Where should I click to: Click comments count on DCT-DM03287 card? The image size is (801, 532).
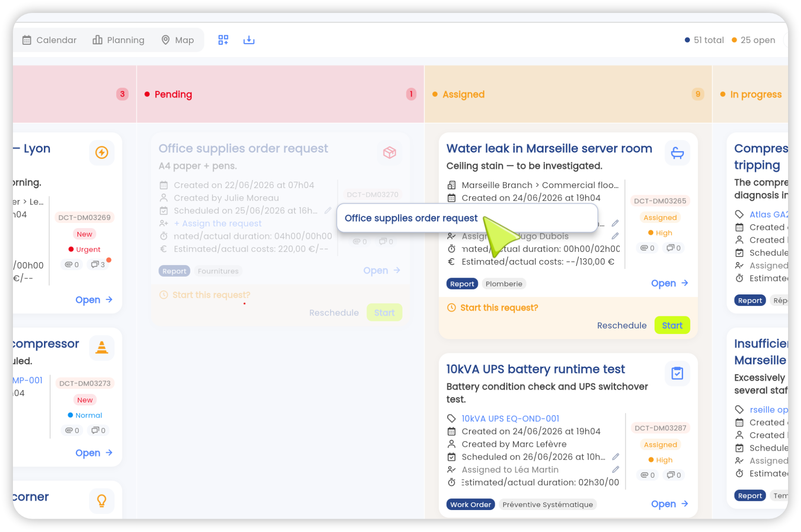[x=674, y=475]
